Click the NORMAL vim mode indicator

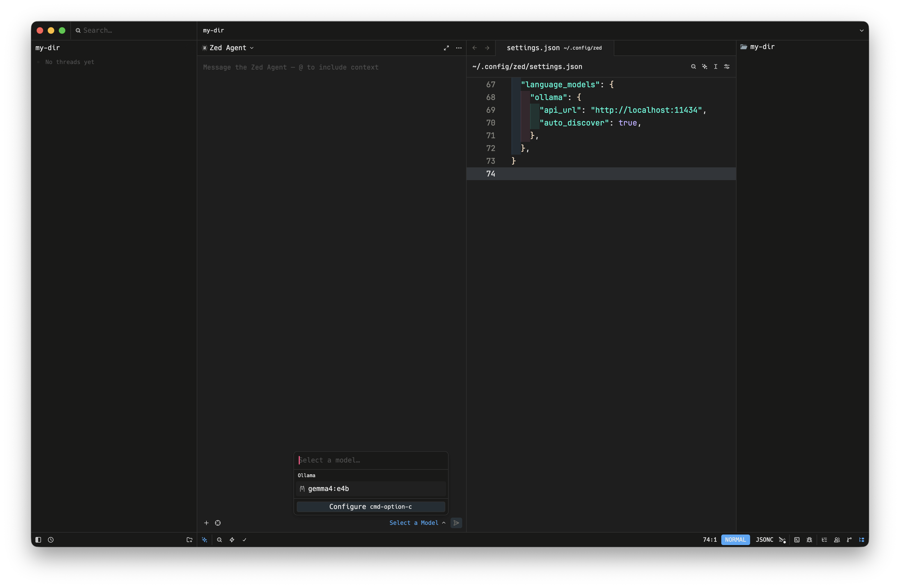click(x=735, y=540)
